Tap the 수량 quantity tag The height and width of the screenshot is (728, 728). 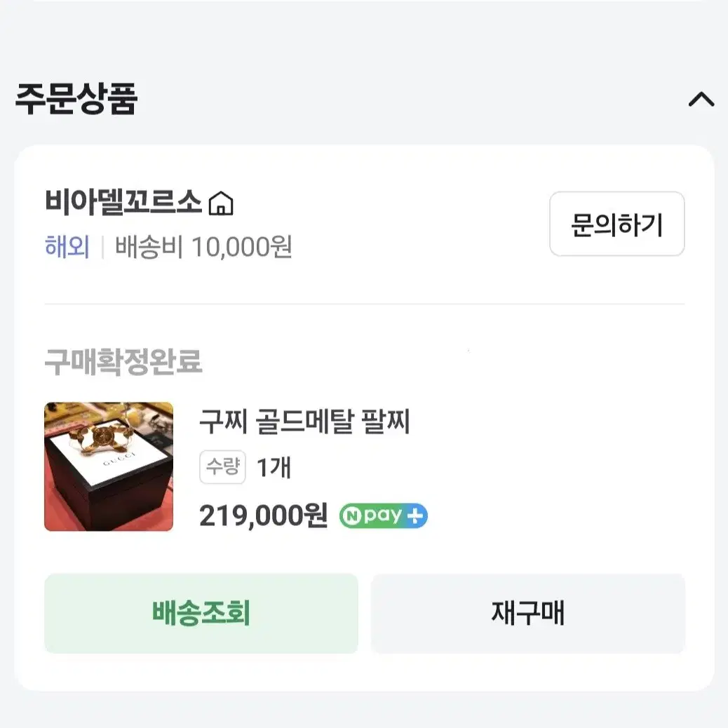coord(223,466)
